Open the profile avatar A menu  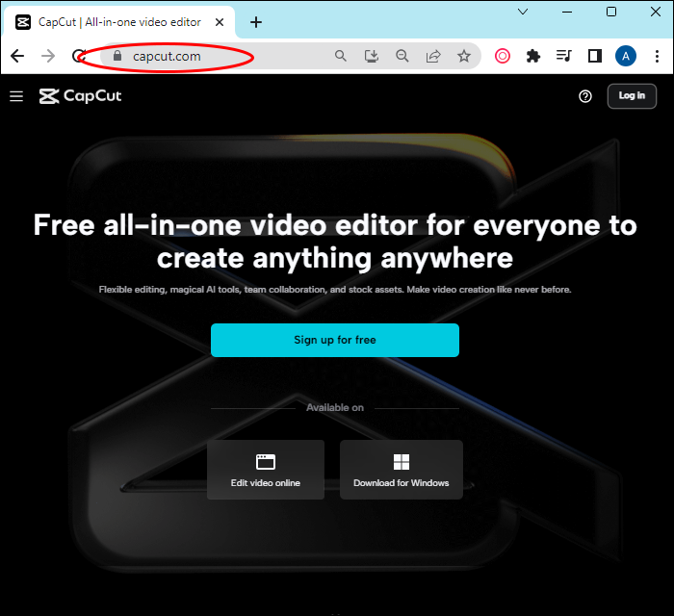coord(626,56)
